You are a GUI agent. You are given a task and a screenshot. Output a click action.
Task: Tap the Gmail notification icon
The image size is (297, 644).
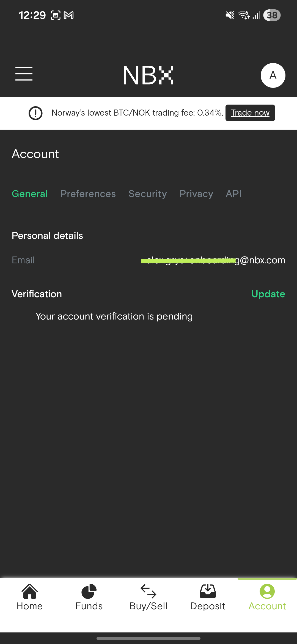click(x=69, y=15)
